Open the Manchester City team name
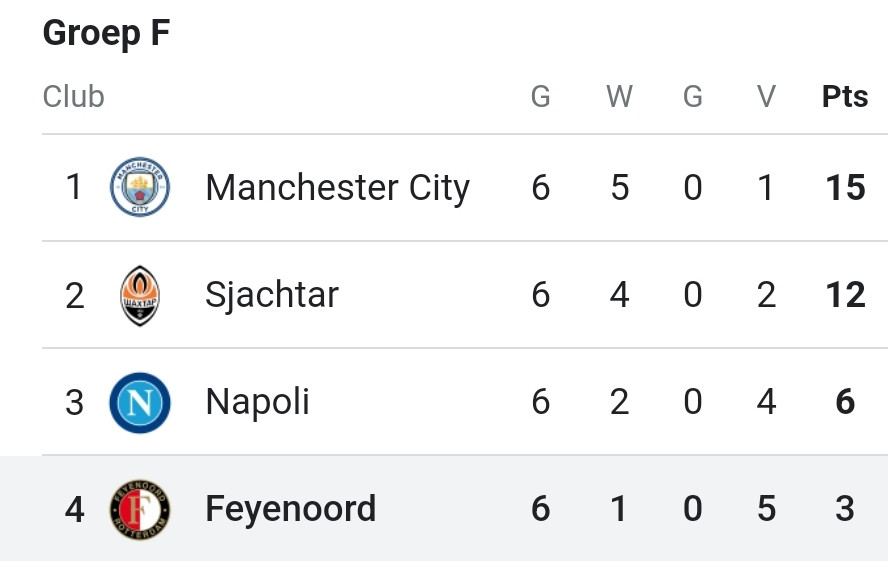The height and width of the screenshot is (576, 888). tap(338, 187)
